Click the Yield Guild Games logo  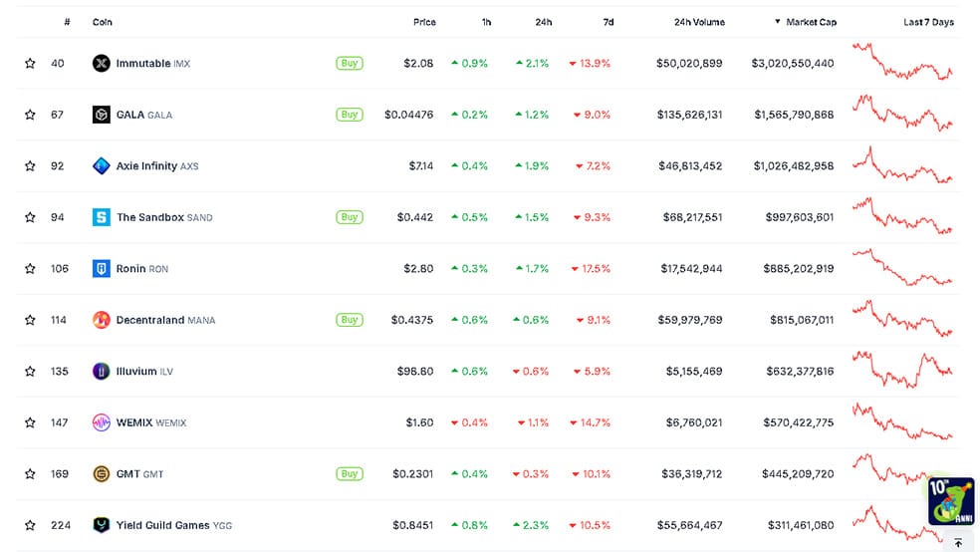pos(102,525)
